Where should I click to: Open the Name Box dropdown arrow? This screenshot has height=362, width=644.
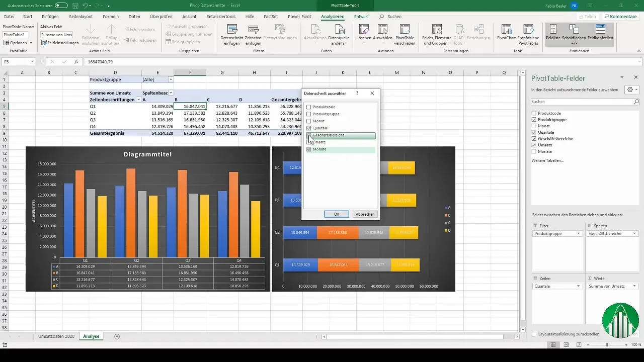pyautogui.click(x=32, y=62)
